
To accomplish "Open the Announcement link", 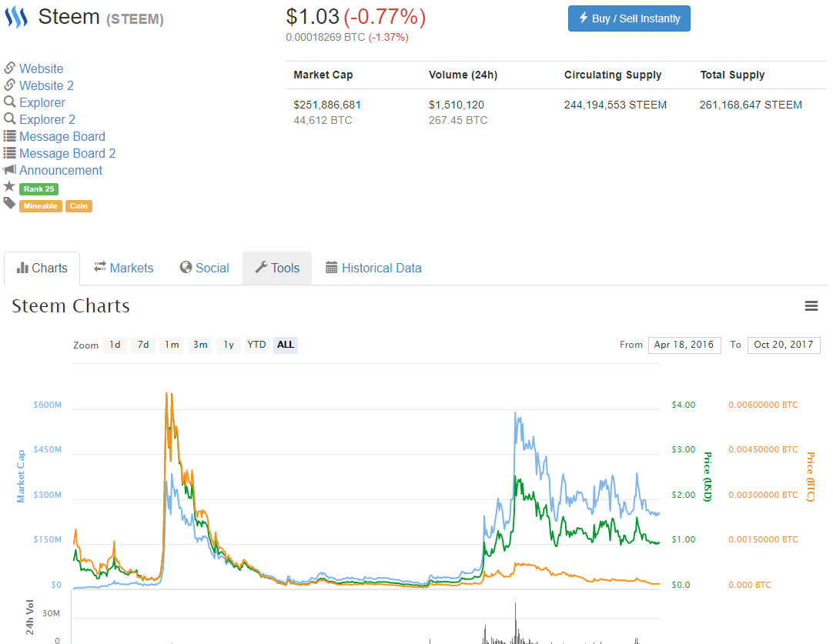I will 61,170.
